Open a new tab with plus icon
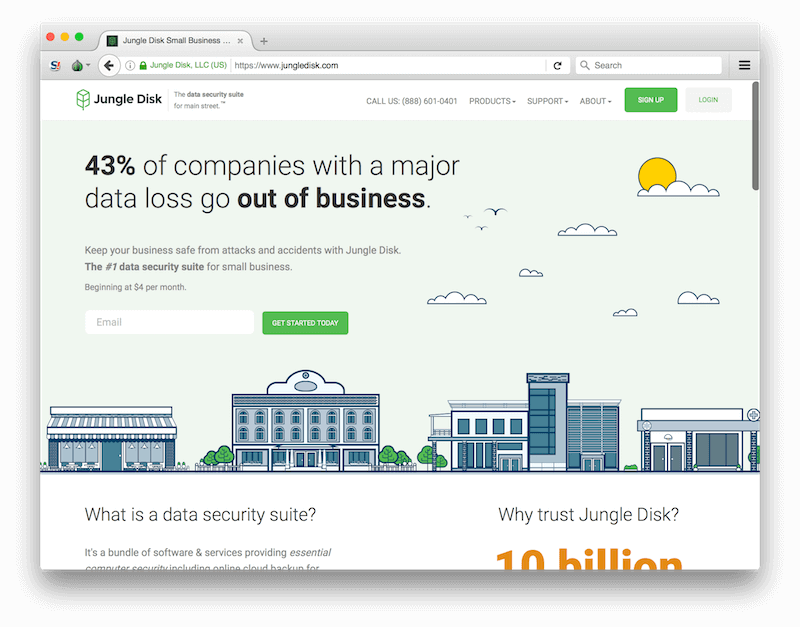 click(264, 41)
